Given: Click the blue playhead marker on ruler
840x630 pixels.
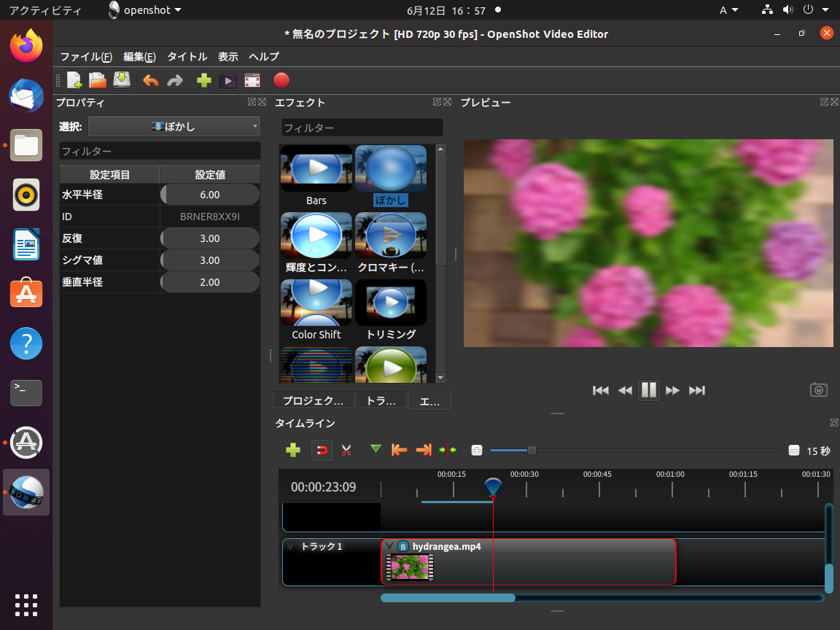Looking at the screenshot, I should pos(493,488).
